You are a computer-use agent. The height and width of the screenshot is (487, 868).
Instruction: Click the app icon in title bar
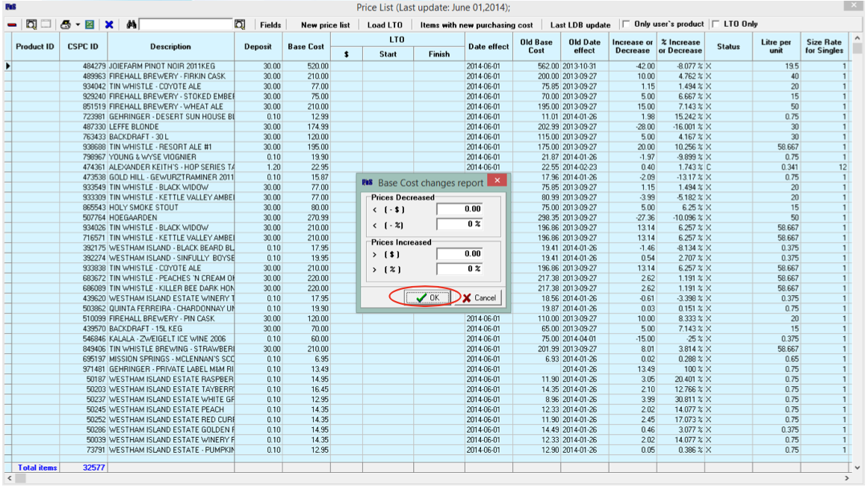coord(10,7)
